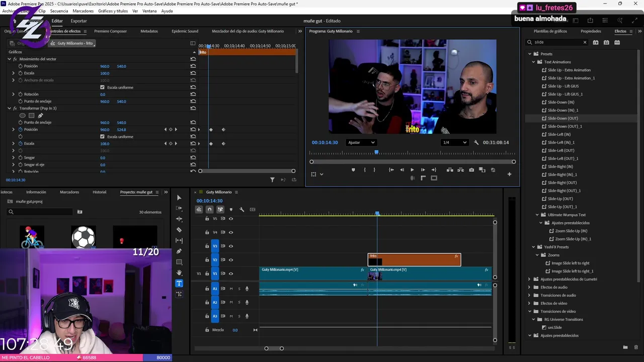This screenshot has height=362, width=644.
Task: Solo audio track A2
Action: click(x=239, y=302)
